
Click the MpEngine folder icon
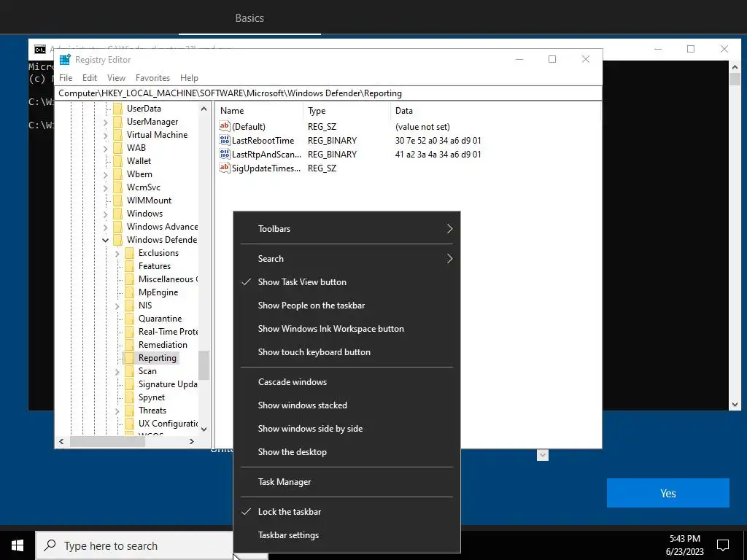coord(130,292)
